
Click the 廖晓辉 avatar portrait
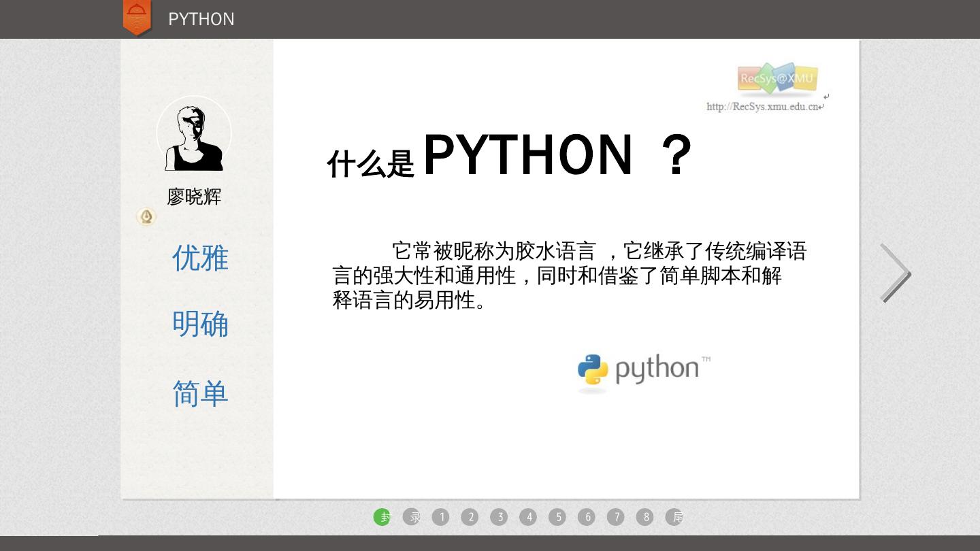click(194, 134)
